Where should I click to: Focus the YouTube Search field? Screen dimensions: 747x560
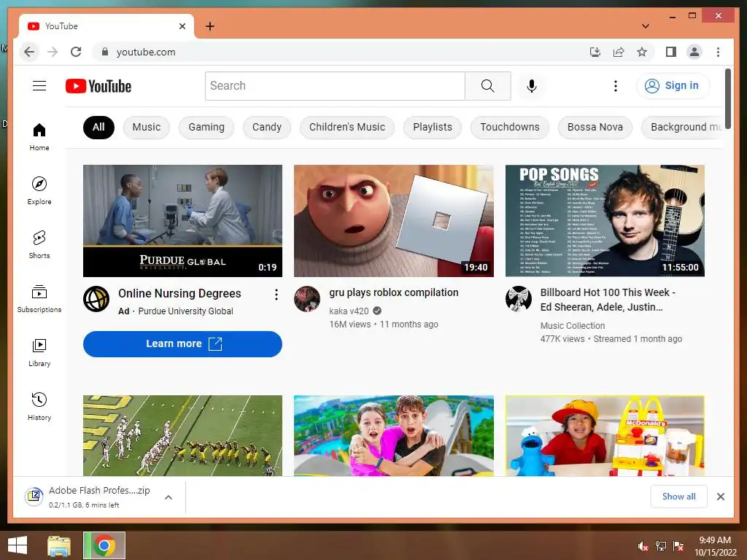[x=336, y=86]
